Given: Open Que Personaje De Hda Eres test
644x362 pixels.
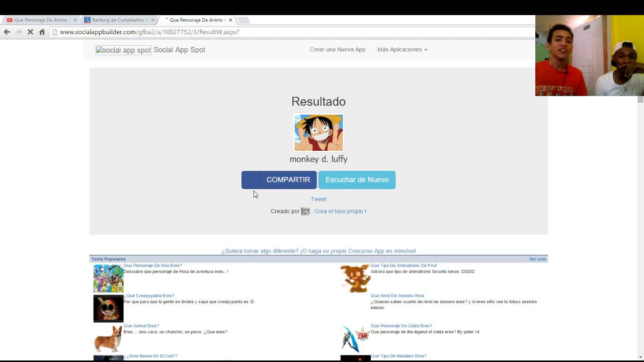Looking at the screenshot, I should tap(152, 265).
